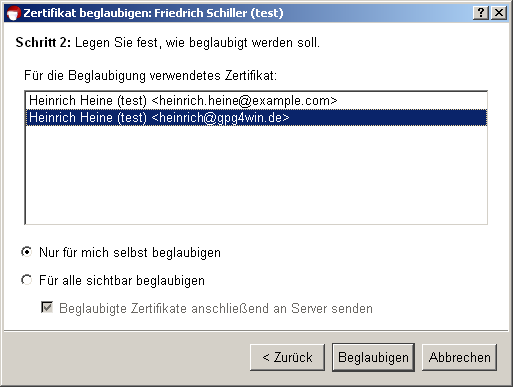Select the heinrich.heine@example.com certificate

(x=256, y=100)
